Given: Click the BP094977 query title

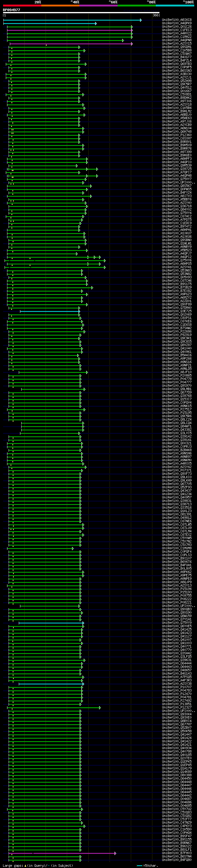Looking at the screenshot, I should [x=11, y=10].
